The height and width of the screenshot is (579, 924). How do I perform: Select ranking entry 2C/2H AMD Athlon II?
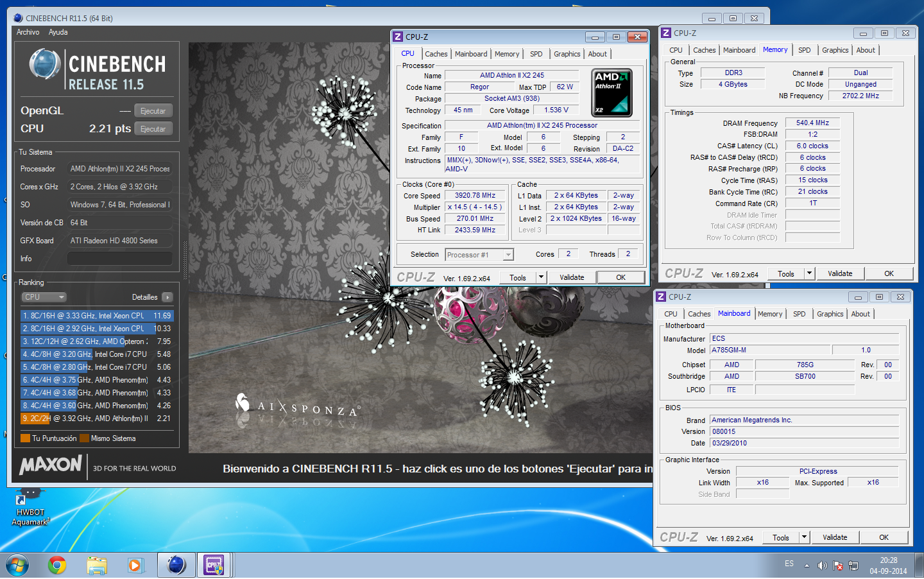[x=97, y=419]
